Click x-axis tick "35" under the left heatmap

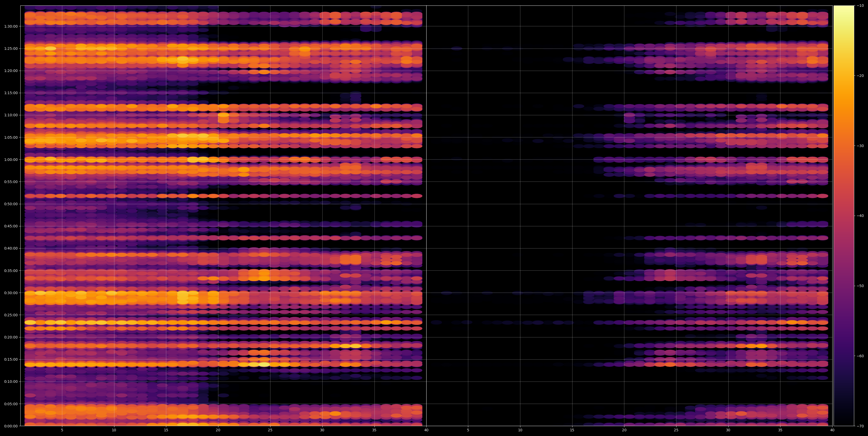coord(374,430)
